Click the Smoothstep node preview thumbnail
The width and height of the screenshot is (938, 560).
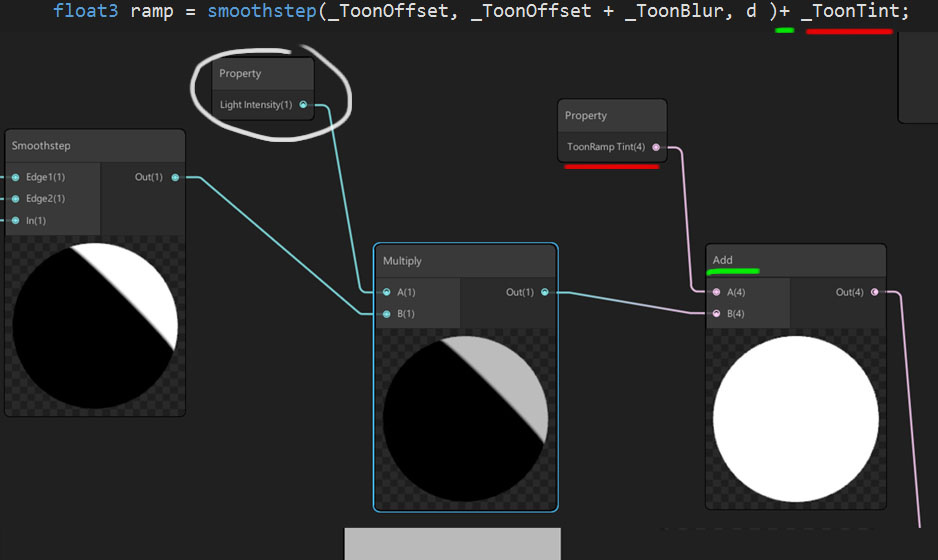(95, 325)
